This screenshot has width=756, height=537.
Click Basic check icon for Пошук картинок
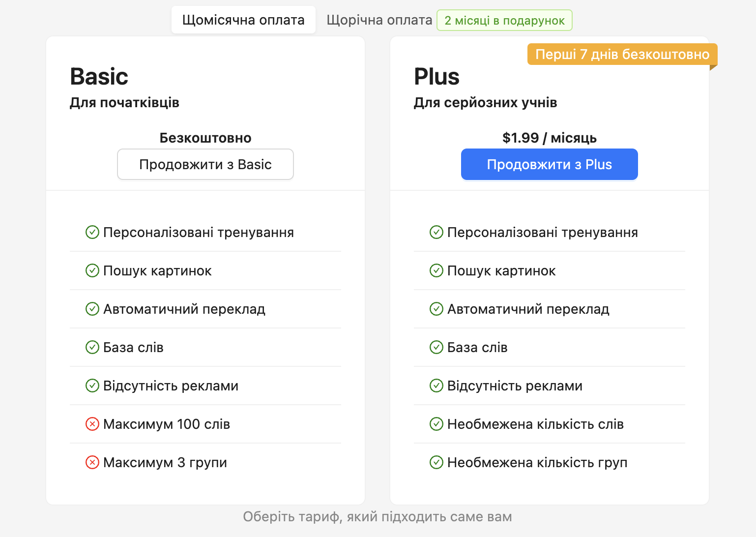pos(92,270)
